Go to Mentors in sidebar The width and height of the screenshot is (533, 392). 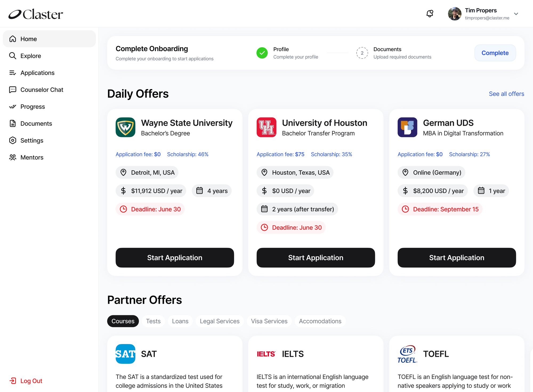(x=32, y=157)
